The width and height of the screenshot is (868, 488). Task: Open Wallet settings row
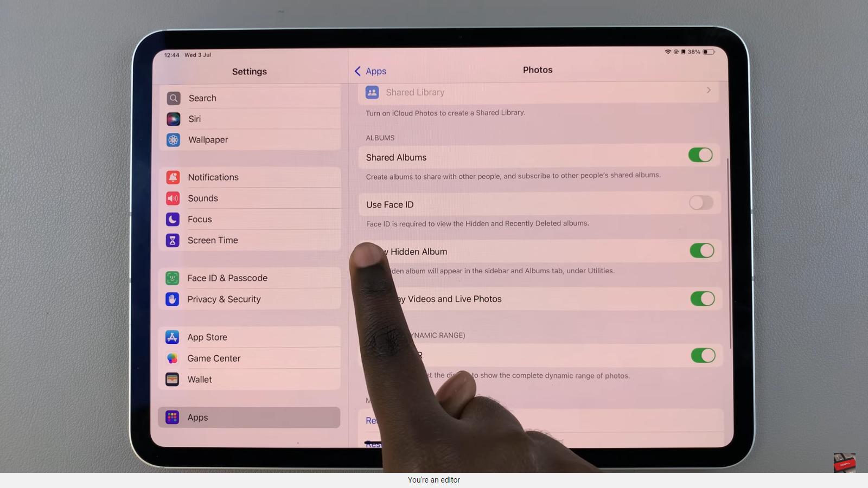tap(250, 380)
